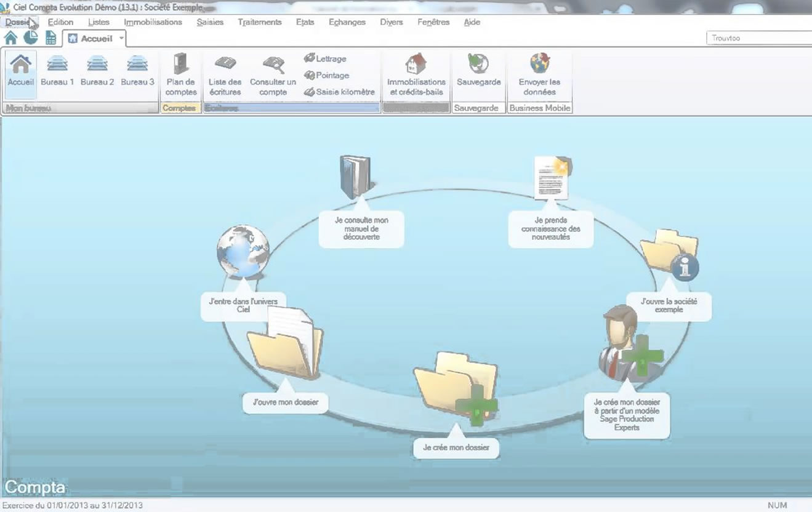
Task: Open the Aide menu
Action: pyautogui.click(x=472, y=22)
